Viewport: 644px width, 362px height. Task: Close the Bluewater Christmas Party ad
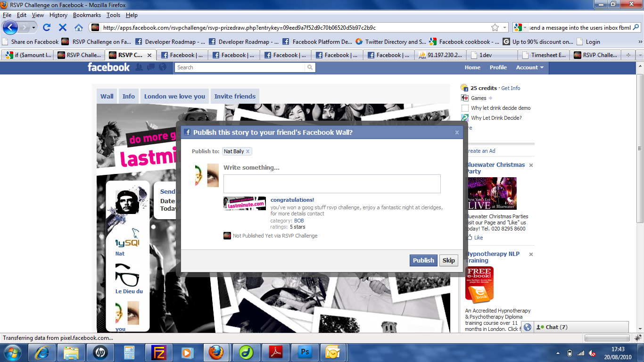pos(531,165)
